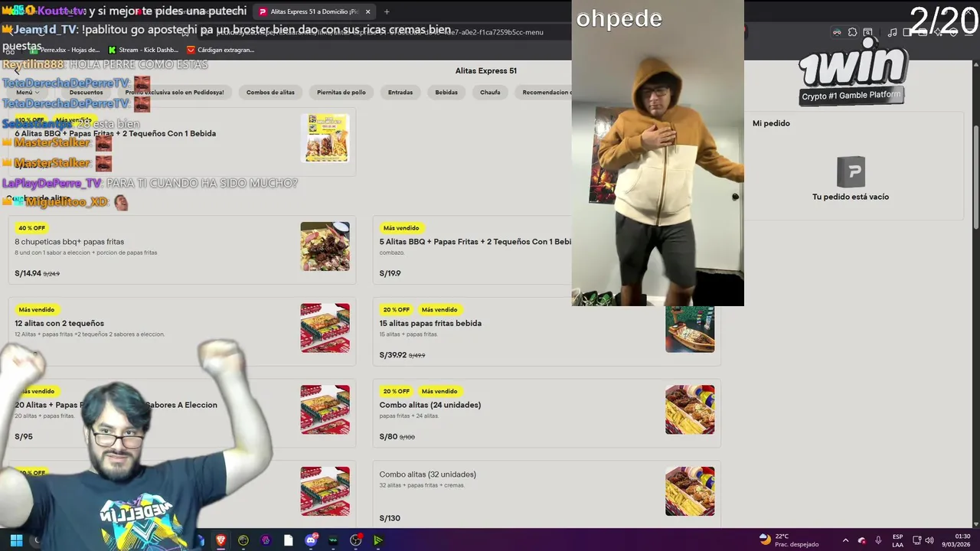The height and width of the screenshot is (551, 980).
Task: Click the 15 alitas papas fritas bebida image
Action: click(690, 329)
